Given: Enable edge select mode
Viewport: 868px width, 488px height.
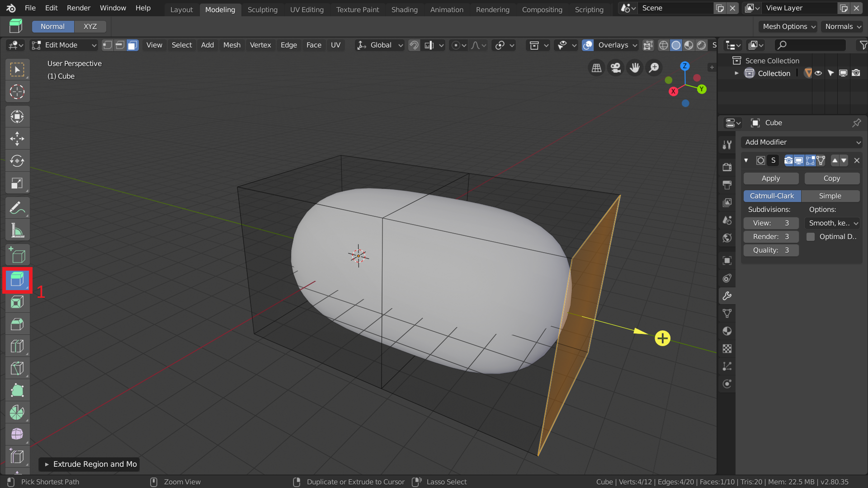Looking at the screenshot, I should (120, 45).
